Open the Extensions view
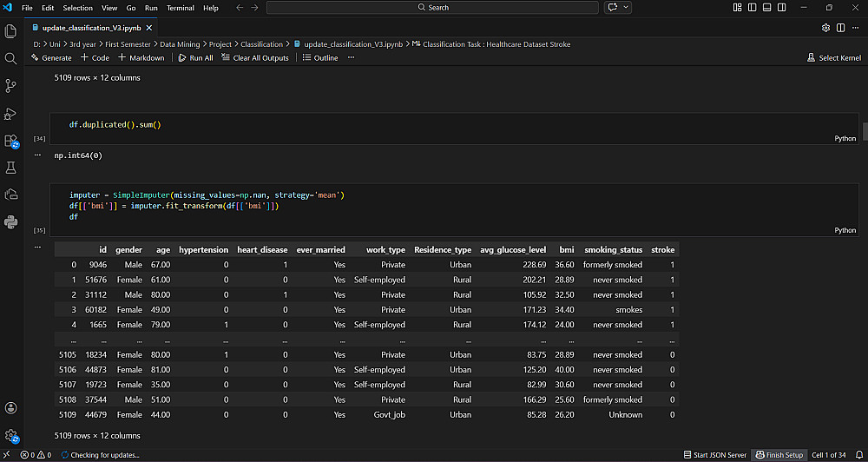The width and height of the screenshot is (868, 462). [x=10, y=140]
